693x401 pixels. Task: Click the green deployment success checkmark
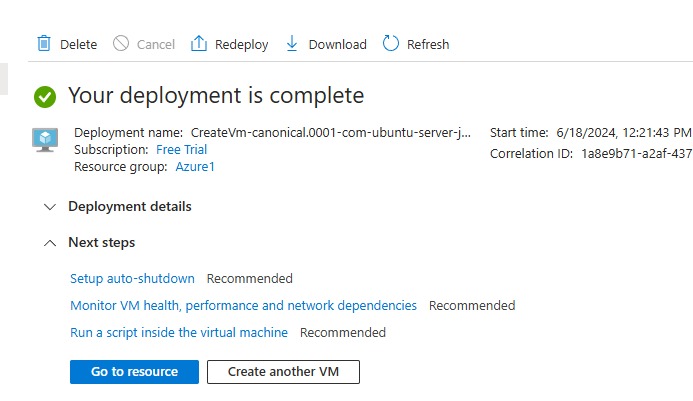(x=45, y=97)
